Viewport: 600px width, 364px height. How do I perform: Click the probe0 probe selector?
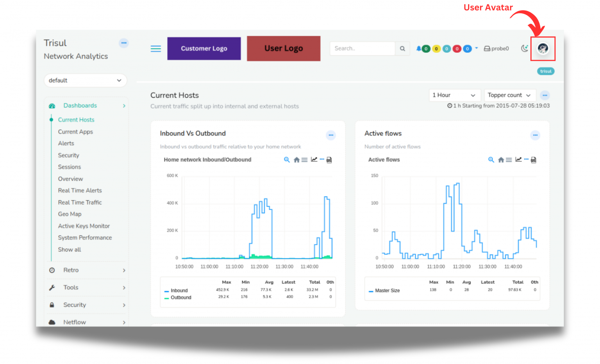coord(496,48)
